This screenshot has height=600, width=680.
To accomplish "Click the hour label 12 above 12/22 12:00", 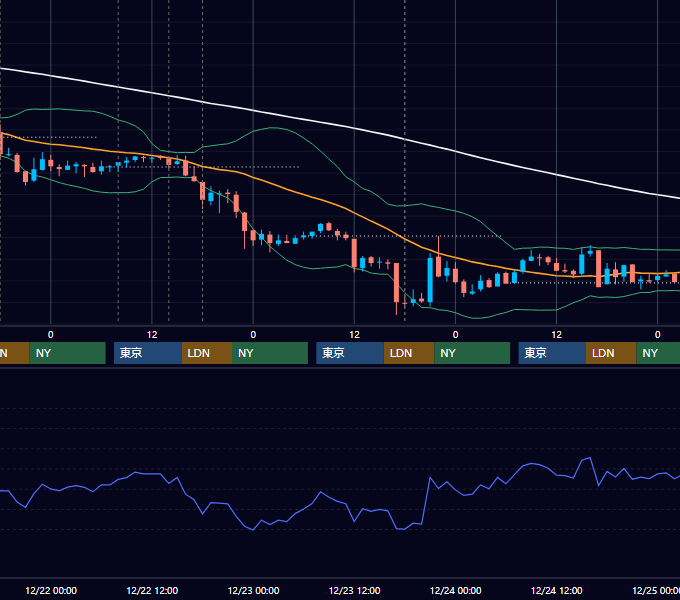I will 152,335.
